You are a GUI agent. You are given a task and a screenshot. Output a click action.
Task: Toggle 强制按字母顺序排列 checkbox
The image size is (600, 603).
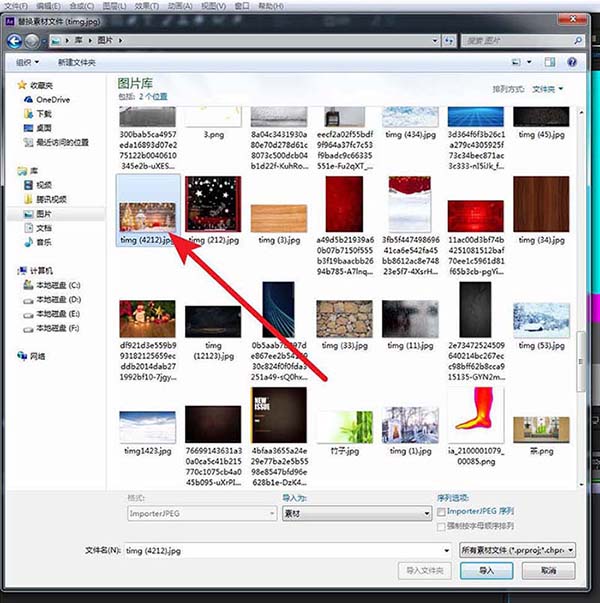tap(441, 526)
